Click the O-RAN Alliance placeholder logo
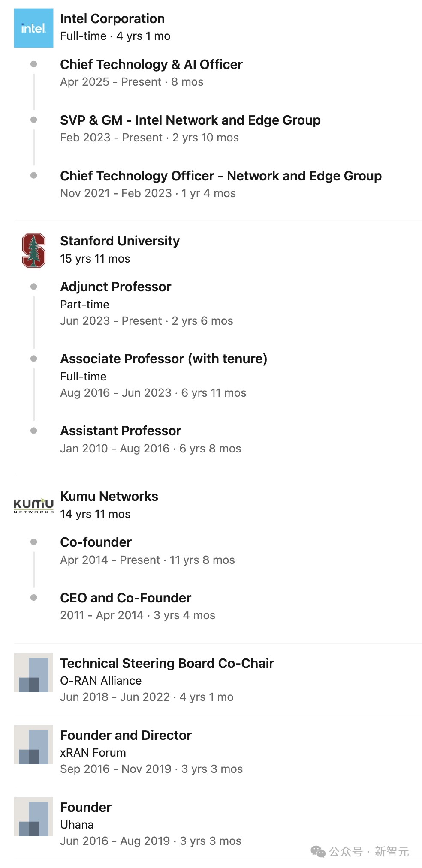The height and width of the screenshot is (868, 422). (33, 673)
